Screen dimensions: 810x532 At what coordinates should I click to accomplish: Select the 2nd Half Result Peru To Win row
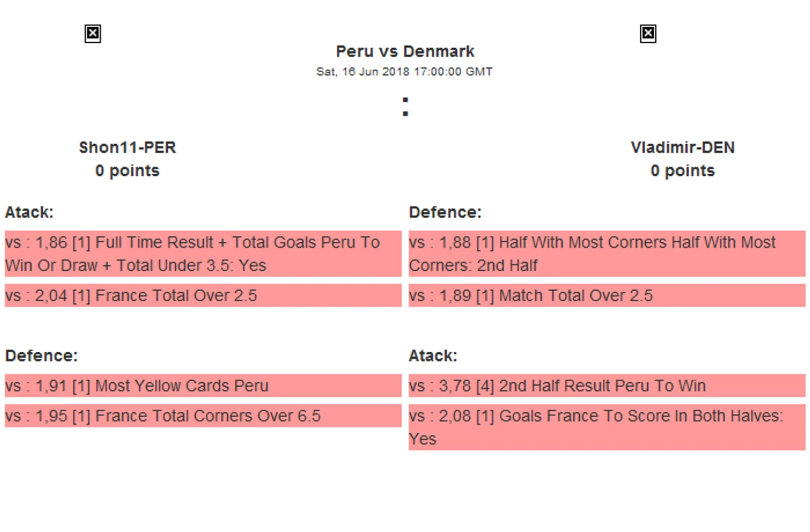(x=606, y=386)
